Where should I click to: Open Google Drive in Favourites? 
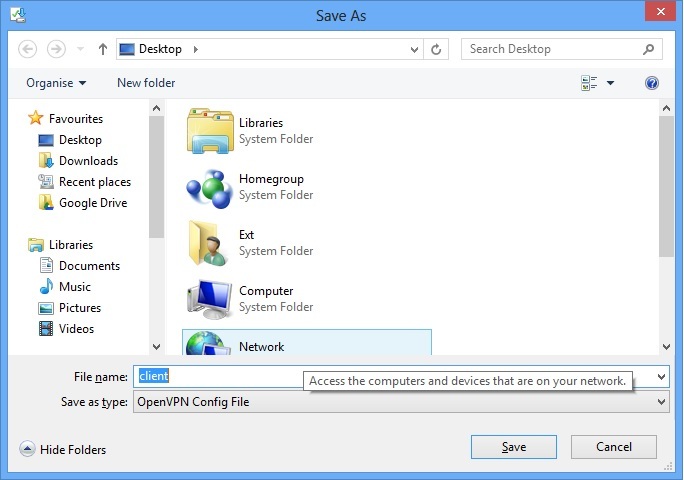pyautogui.click(x=92, y=203)
